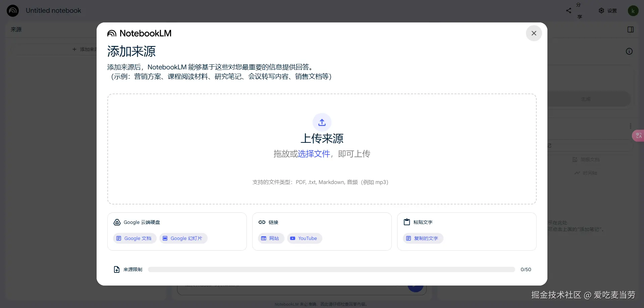Click the 来源限制 document icon

pos(117,269)
